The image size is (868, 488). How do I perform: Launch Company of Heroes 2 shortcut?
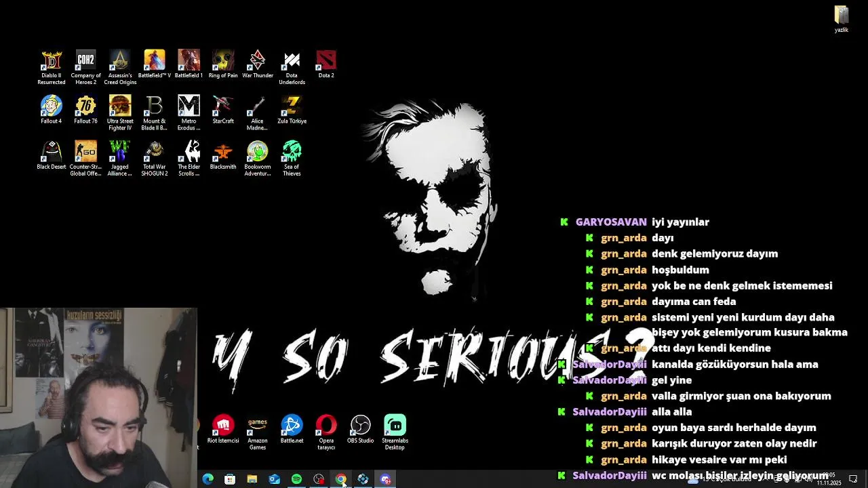pos(85,67)
